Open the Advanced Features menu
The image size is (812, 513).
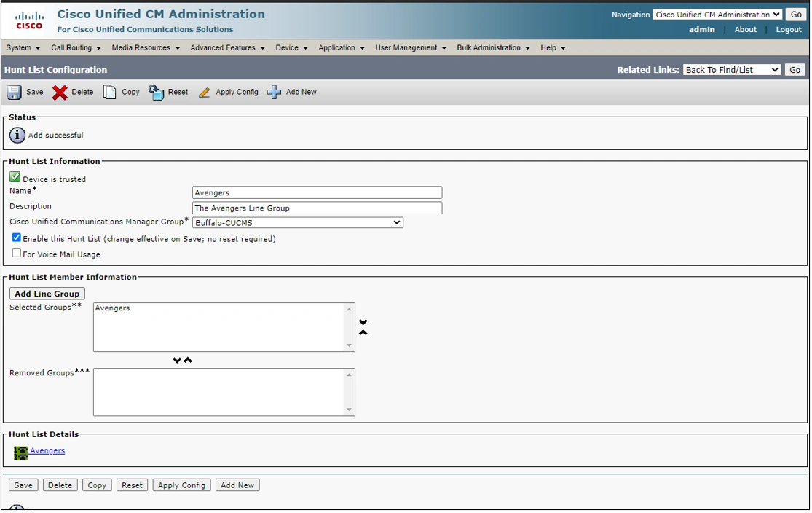[x=228, y=47]
